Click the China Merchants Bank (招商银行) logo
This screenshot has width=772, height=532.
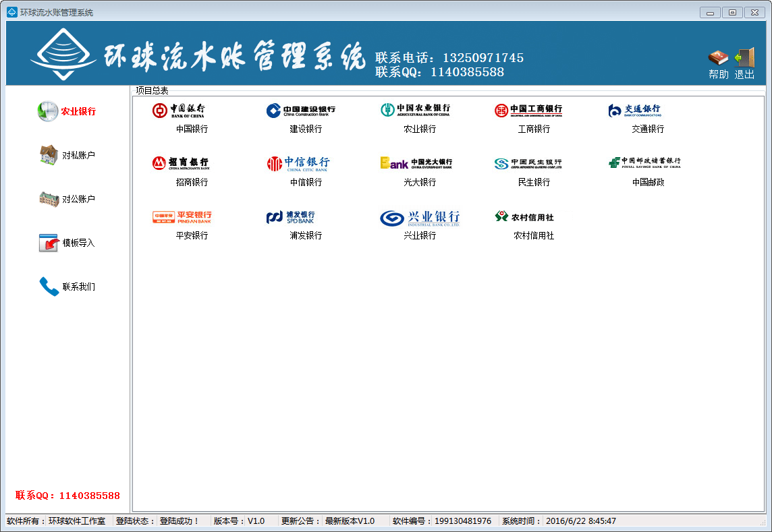coord(181,163)
